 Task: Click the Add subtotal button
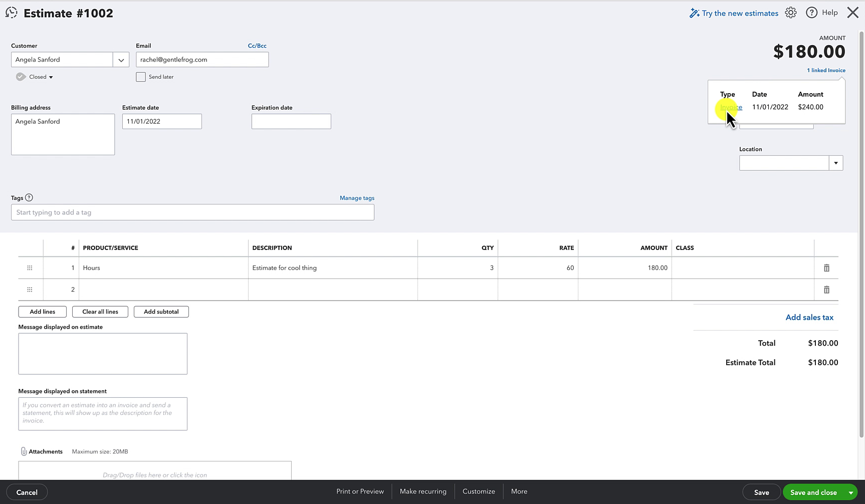point(161,311)
